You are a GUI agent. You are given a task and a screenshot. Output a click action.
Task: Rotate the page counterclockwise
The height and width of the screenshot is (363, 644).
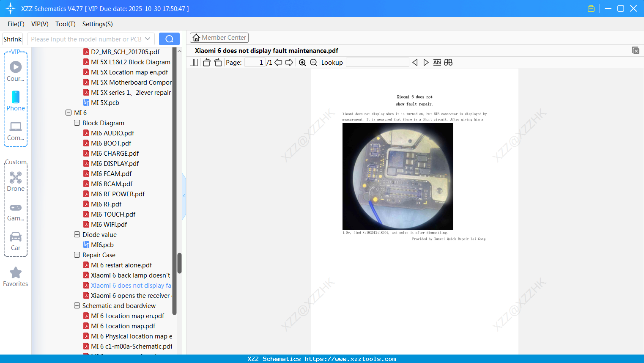(206, 63)
